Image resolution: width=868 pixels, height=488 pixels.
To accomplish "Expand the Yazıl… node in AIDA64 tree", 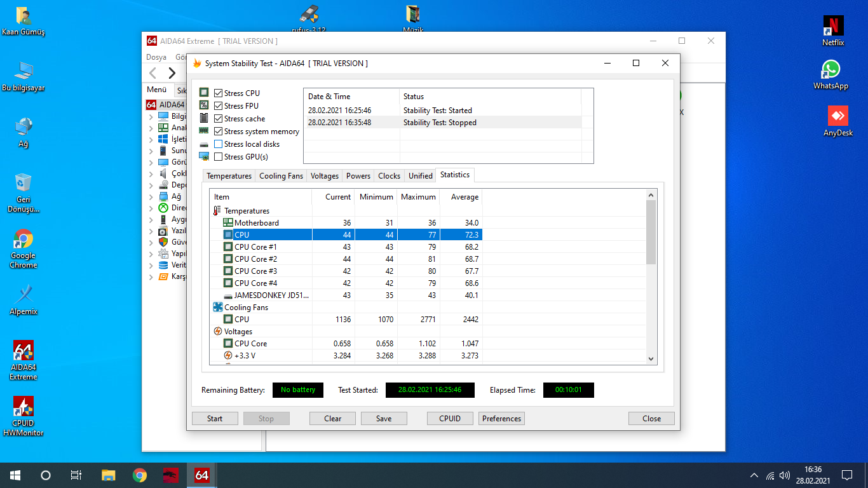I will (x=151, y=231).
